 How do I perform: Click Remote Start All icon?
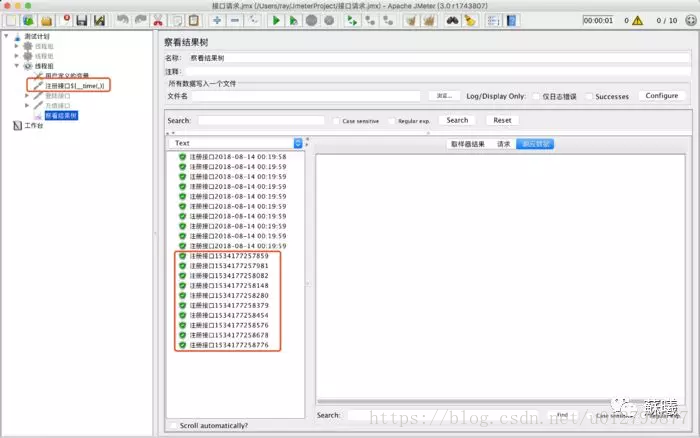[352, 21]
